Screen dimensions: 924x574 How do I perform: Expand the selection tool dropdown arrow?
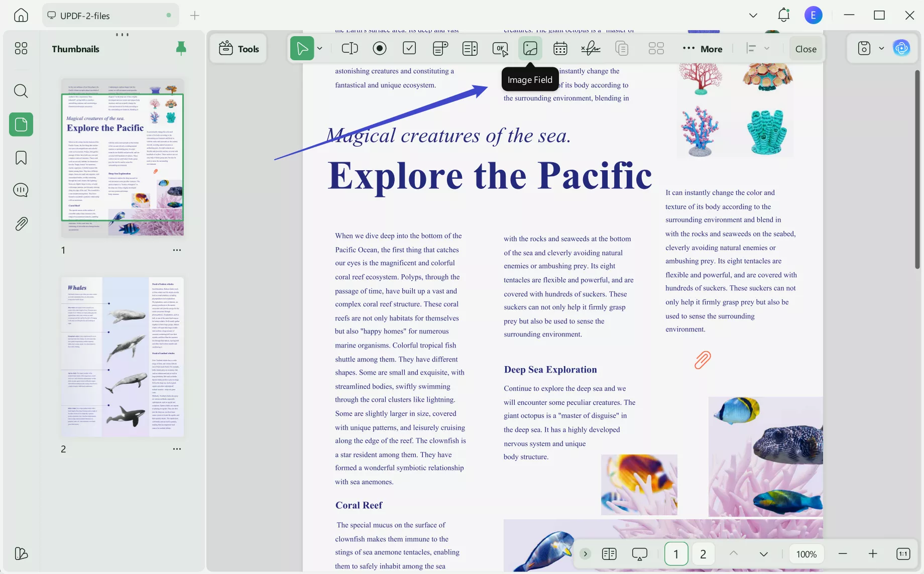(x=320, y=49)
